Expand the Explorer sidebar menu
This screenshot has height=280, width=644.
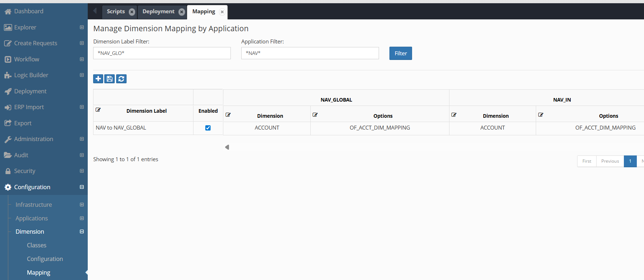click(82, 27)
